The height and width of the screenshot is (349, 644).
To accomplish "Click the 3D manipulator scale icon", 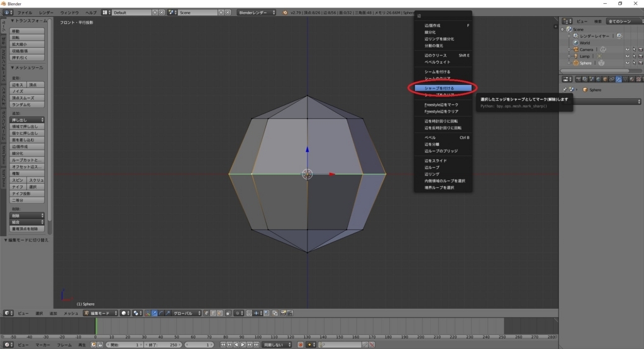I will (x=167, y=313).
